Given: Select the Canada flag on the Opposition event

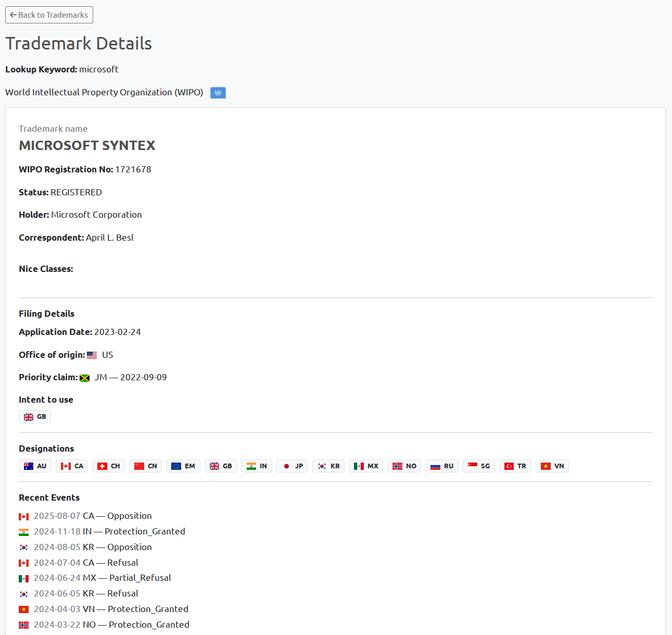Looking at the screenshot, I should pyautogui.click(x=23, y=516).
